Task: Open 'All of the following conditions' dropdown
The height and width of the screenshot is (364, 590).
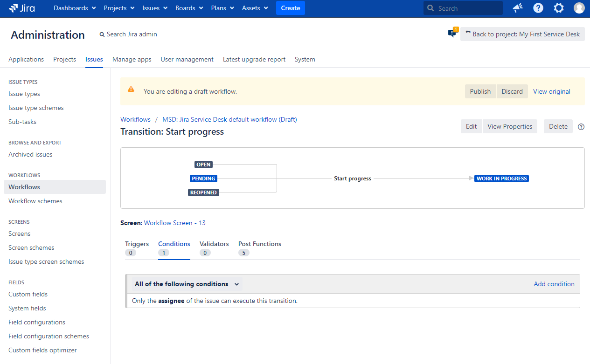Action: pyautogui.click(x=187, y=284)
